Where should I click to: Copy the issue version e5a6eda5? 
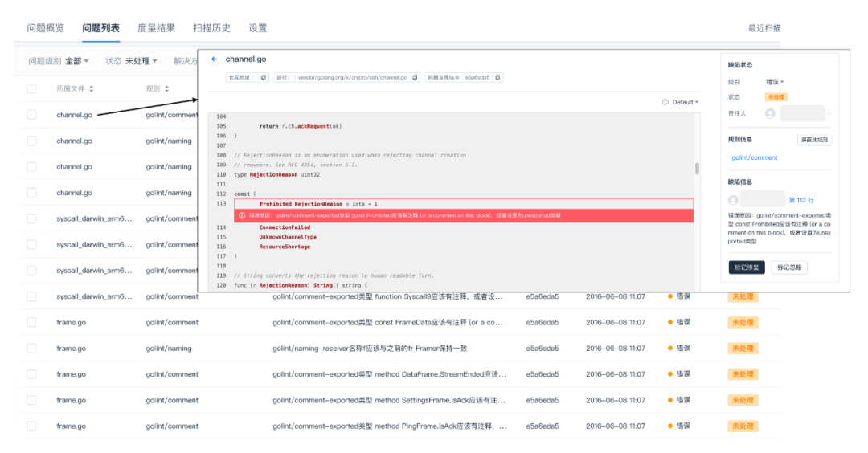[x=497, y=77]
